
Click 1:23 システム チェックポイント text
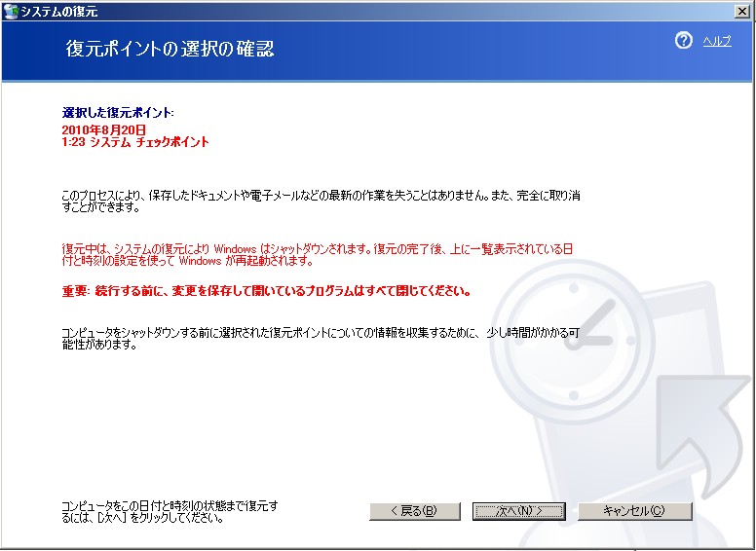click(x=135, y=142)
